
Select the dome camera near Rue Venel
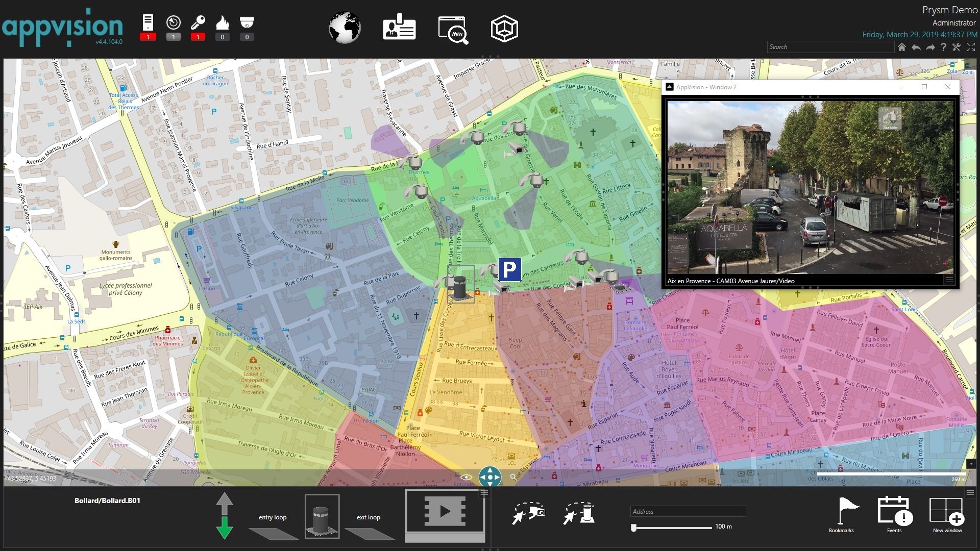click(x=534, y=180)
